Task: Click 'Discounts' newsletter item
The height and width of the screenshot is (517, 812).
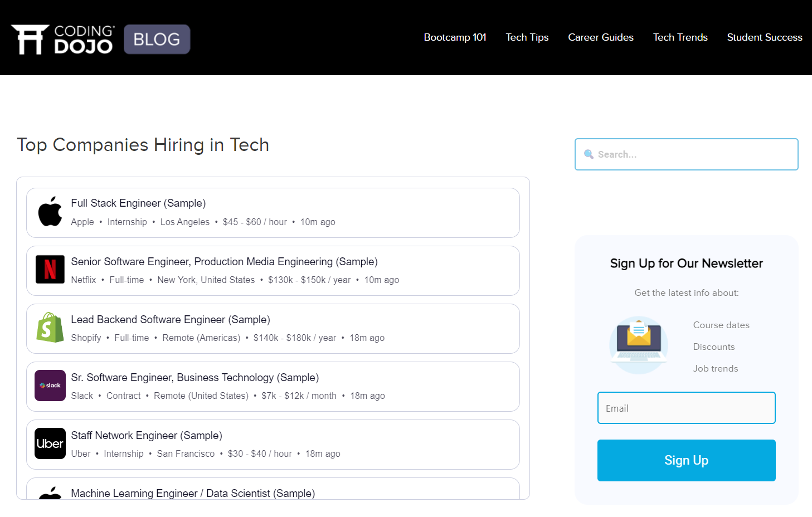Action: click(x=714, y=347)
